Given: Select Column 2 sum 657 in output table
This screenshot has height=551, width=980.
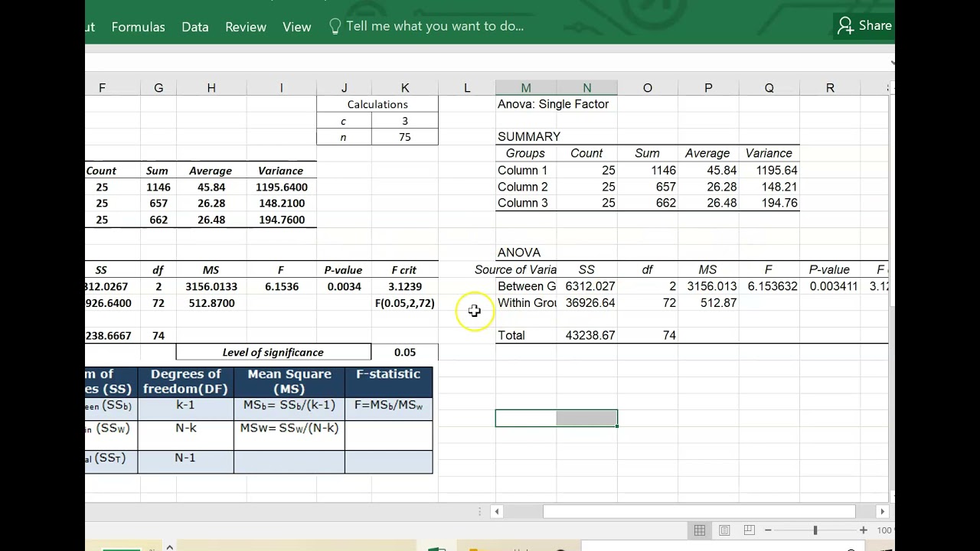Looking at the screenshot, I should point(648,187).
